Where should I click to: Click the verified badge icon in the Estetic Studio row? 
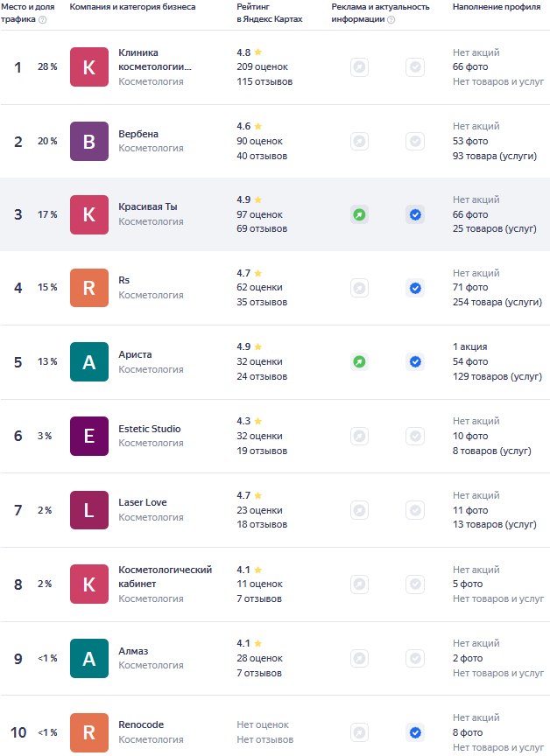[415, 436]
